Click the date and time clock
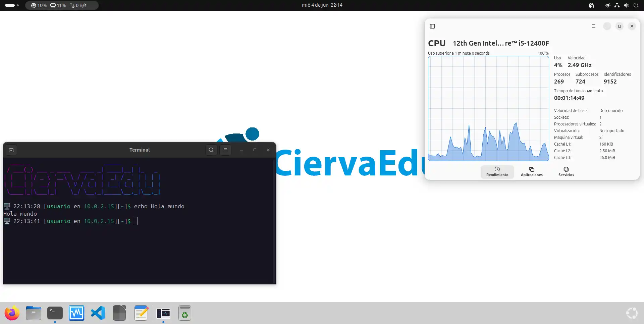The height and width of the screenshot is (324, 644). [322, 5]
